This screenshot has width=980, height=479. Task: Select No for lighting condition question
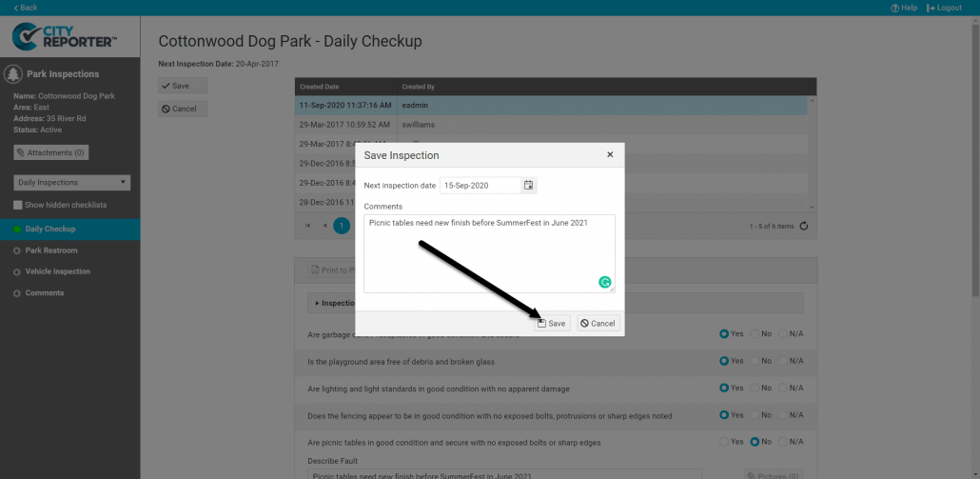(756, 389)
